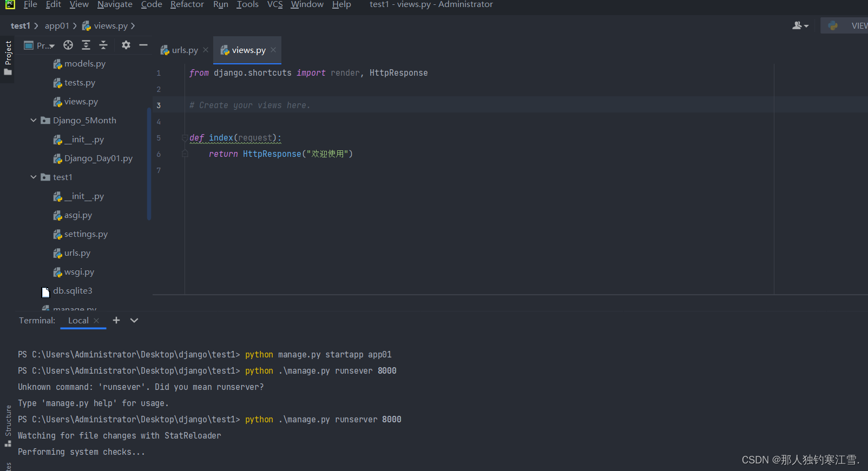Open the Edit menu
This screenshot has width=868, height=471.
53,4
